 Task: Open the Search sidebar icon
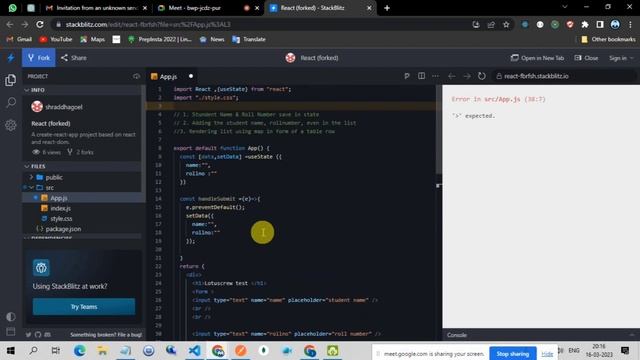(11, 102)
